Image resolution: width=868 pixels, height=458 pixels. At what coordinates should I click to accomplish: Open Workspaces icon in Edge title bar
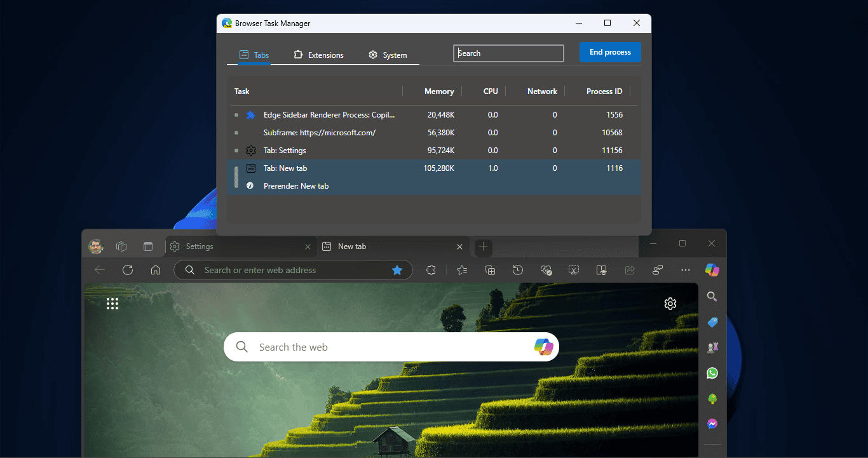(121, 246)
